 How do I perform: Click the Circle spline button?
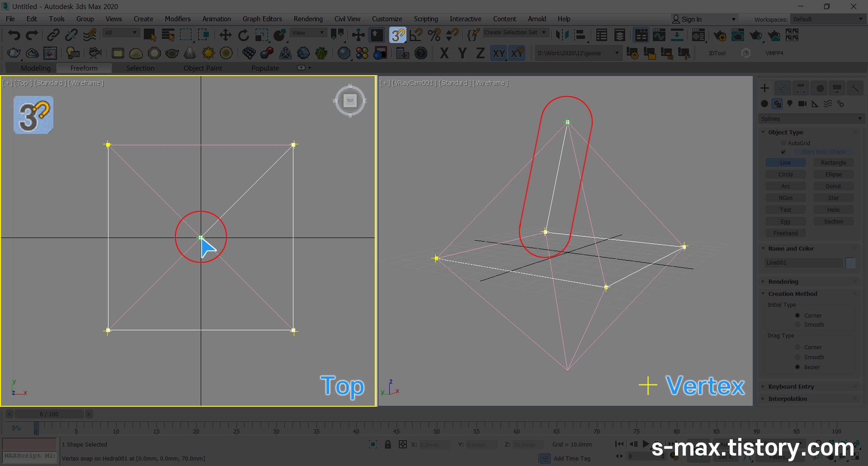point(786,174)
